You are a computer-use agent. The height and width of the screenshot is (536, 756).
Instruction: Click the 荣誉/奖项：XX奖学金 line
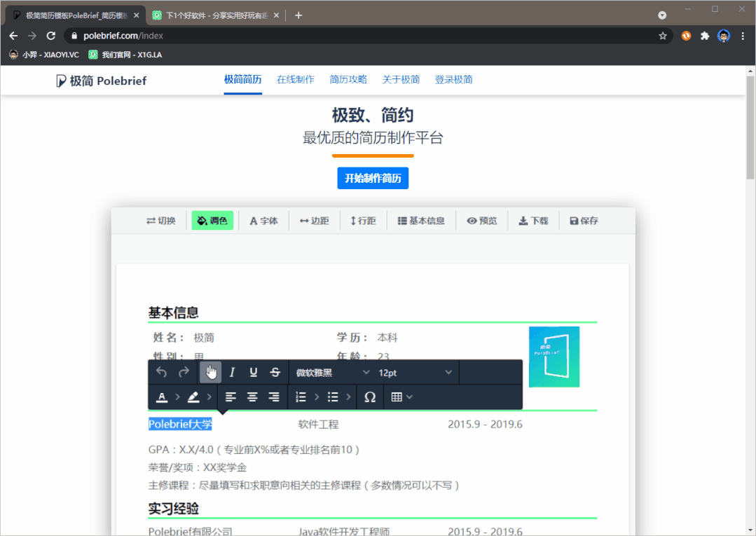click(x=198, y=467)
